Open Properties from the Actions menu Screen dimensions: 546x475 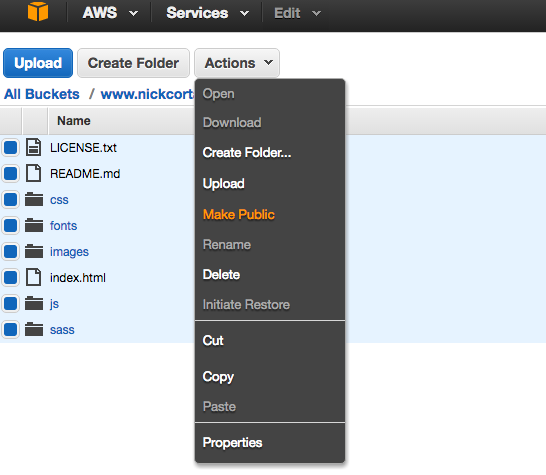point(233,443)
